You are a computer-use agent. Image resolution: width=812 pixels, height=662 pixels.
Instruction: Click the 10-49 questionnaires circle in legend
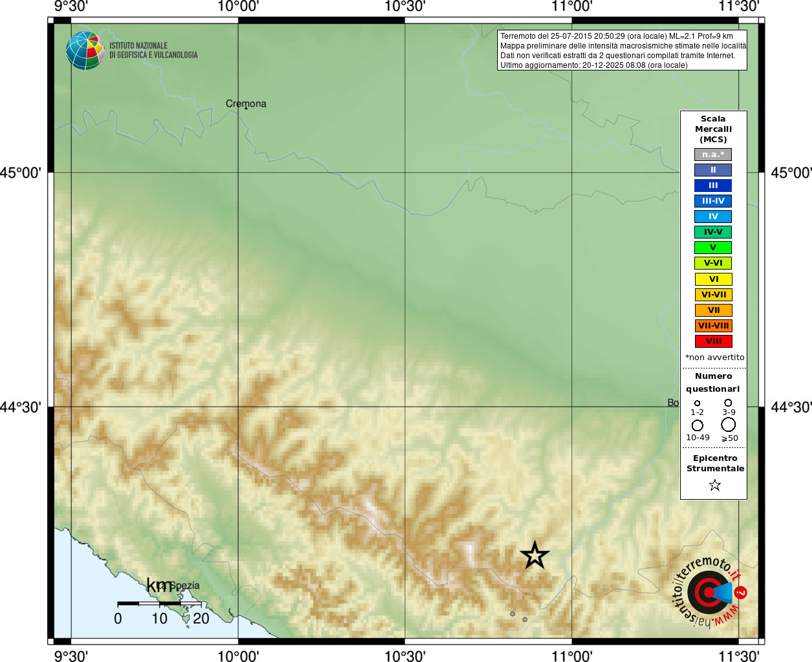point(698,425)
